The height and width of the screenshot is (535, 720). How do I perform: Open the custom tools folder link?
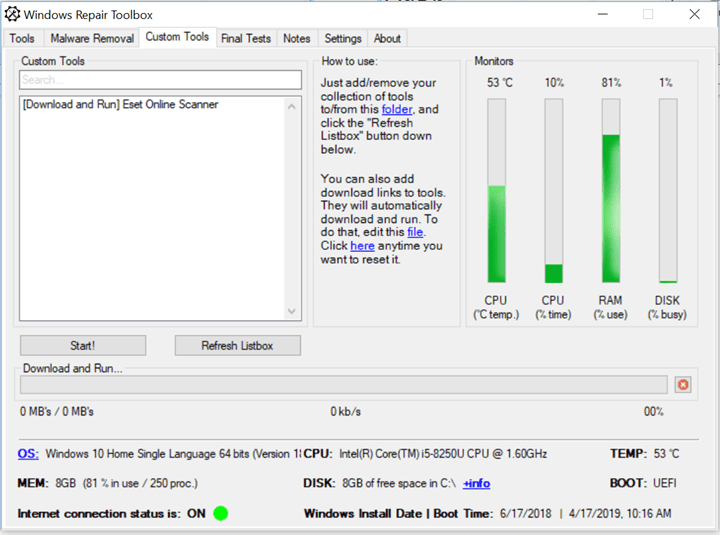397,109
